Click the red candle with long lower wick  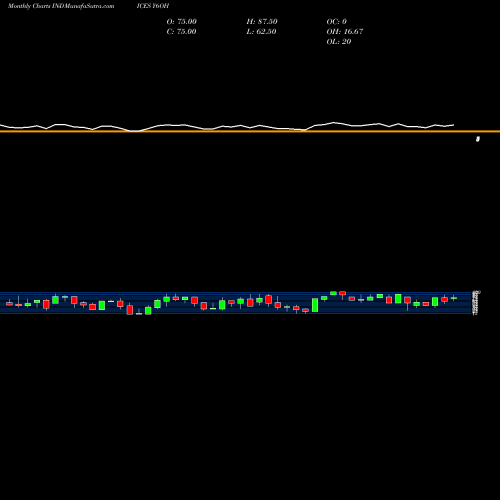(x=407, y=302)
